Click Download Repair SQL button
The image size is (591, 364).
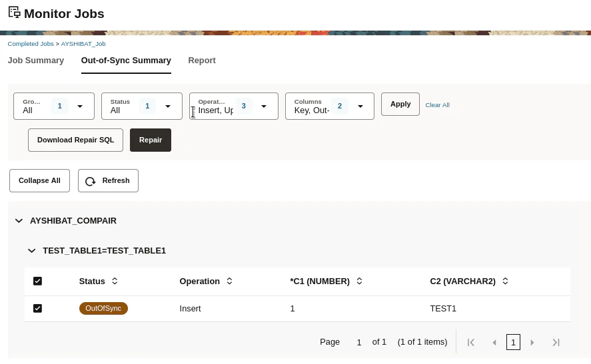75,140
